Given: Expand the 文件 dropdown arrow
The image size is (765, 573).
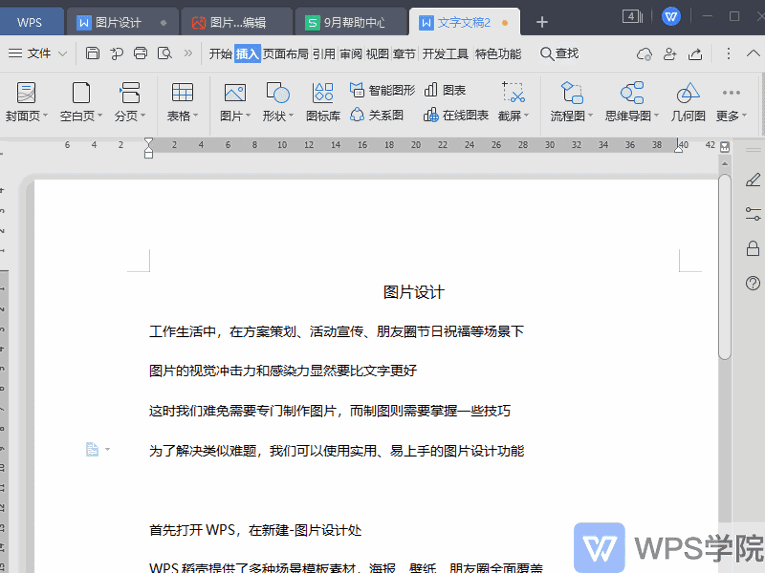Looking at the screenshot, I should point(62,53).
